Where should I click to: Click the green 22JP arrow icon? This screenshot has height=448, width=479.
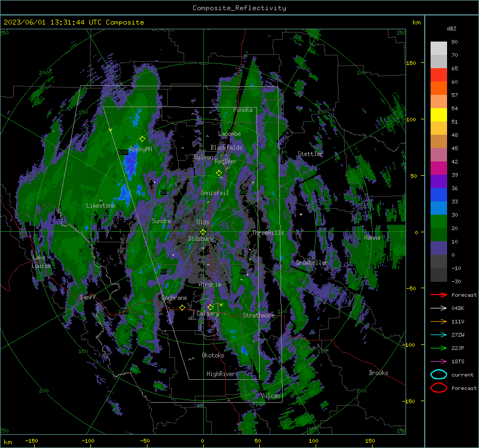coord(439,348)
